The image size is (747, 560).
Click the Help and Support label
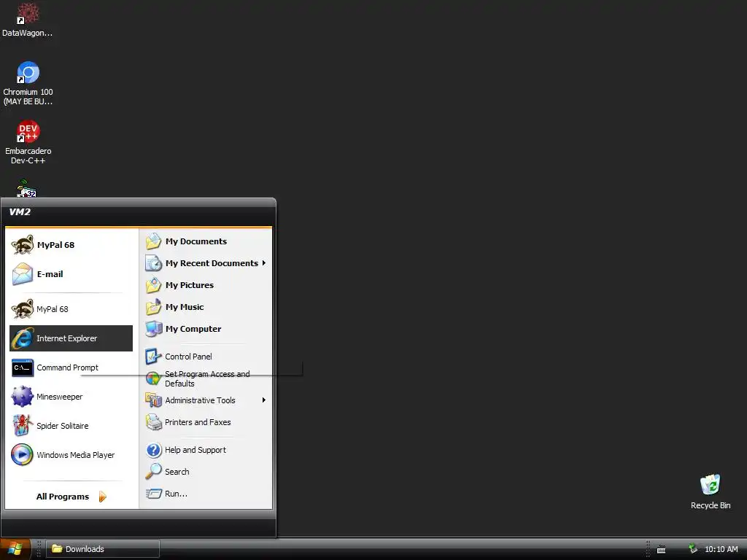[196, 450]
